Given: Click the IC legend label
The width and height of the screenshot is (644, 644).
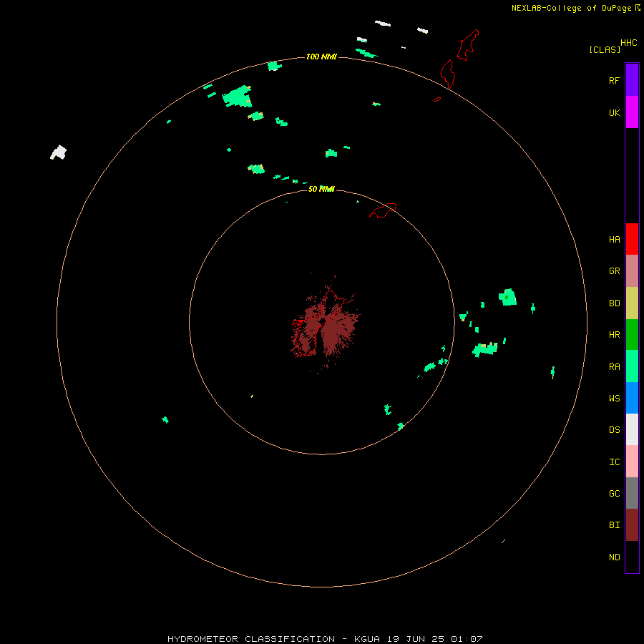Looking at the screenshot, I should click(614, 462).
